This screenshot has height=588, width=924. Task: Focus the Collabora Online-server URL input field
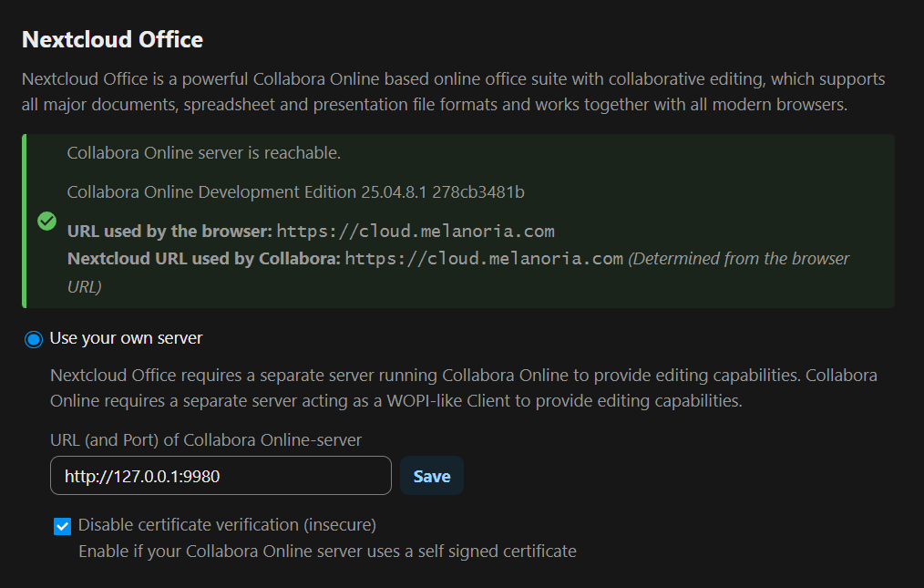(x=221, y=476)
